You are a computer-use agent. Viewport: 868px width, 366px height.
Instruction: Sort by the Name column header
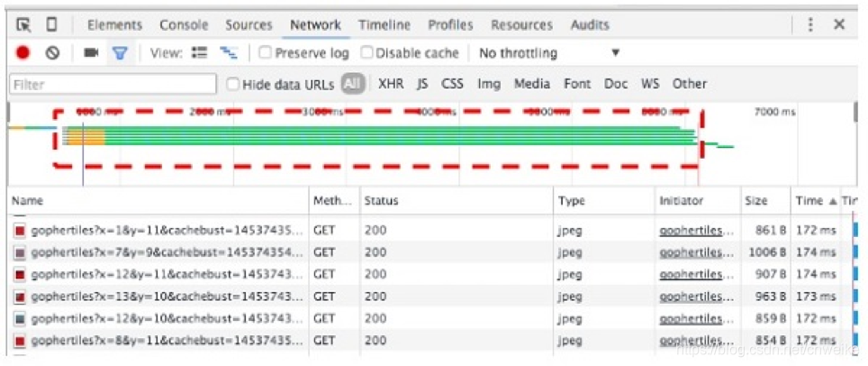click(x=158, y=201)
